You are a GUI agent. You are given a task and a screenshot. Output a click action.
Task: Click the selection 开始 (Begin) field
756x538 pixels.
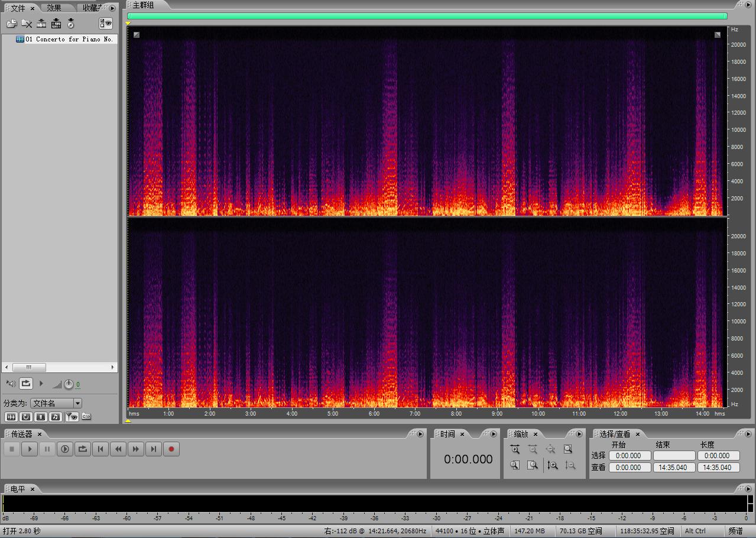[x=630, y=456]
